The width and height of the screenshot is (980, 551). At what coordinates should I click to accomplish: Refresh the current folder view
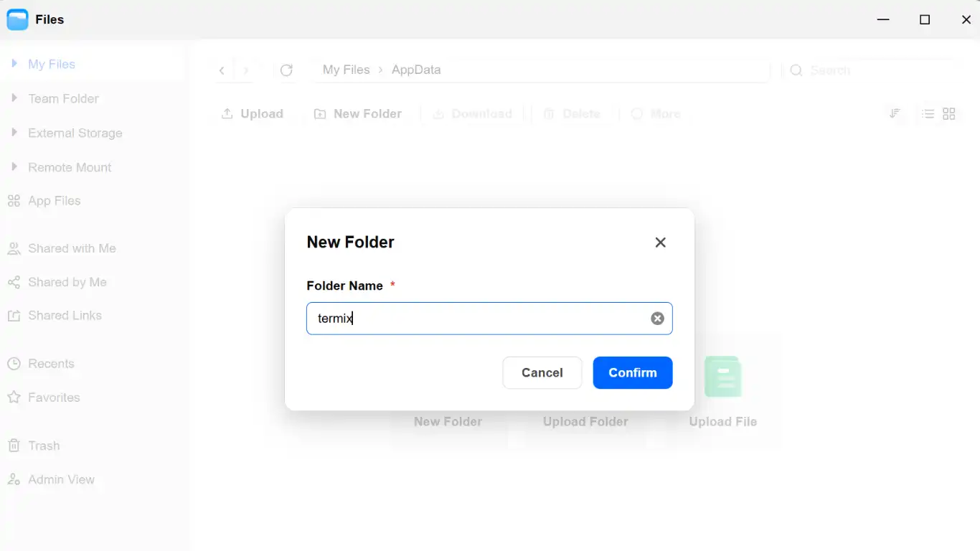point(286,70)
